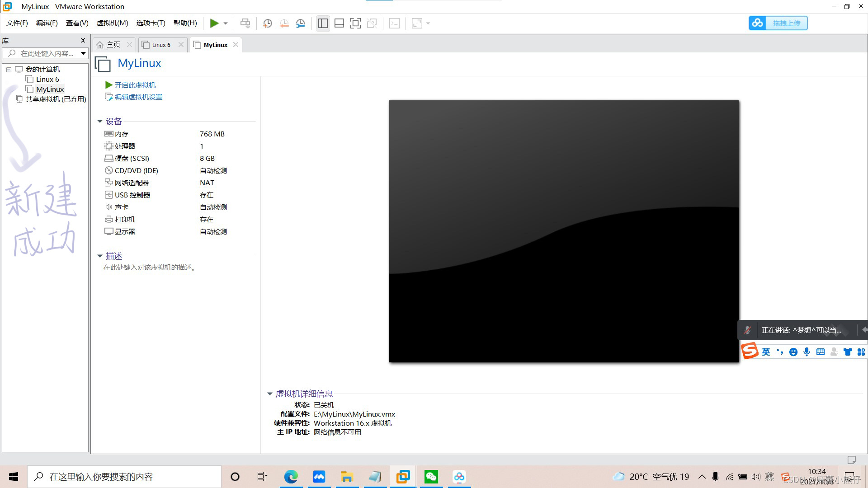
Task: Click the green power-on play icon in toolbar
Action: pyautogui.click(x=214, y=23)
